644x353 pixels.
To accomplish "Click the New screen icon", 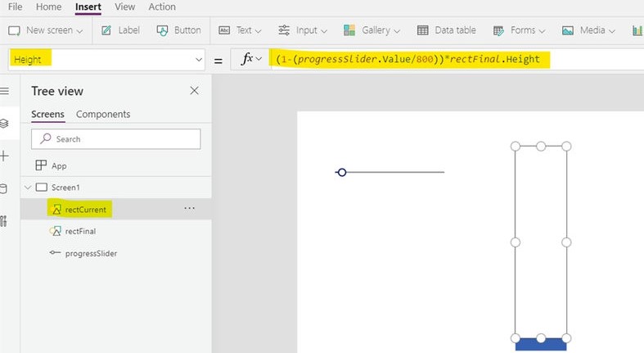I will pos(14,31).
